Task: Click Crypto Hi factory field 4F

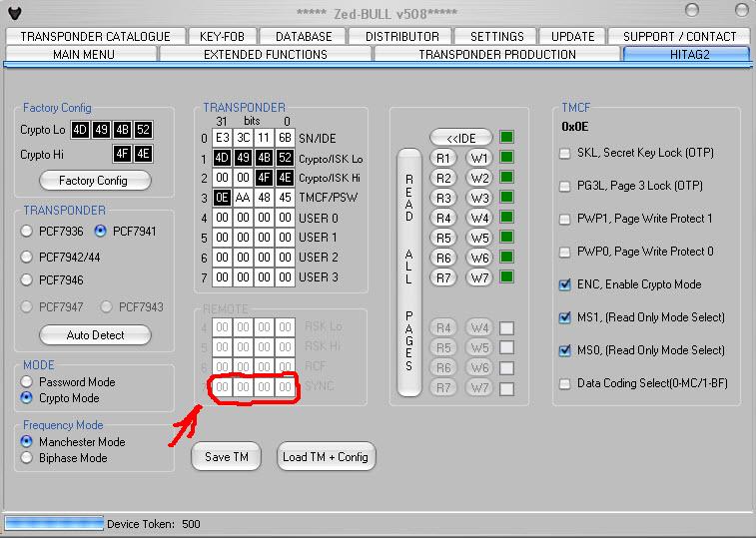Action: [122, 155]
